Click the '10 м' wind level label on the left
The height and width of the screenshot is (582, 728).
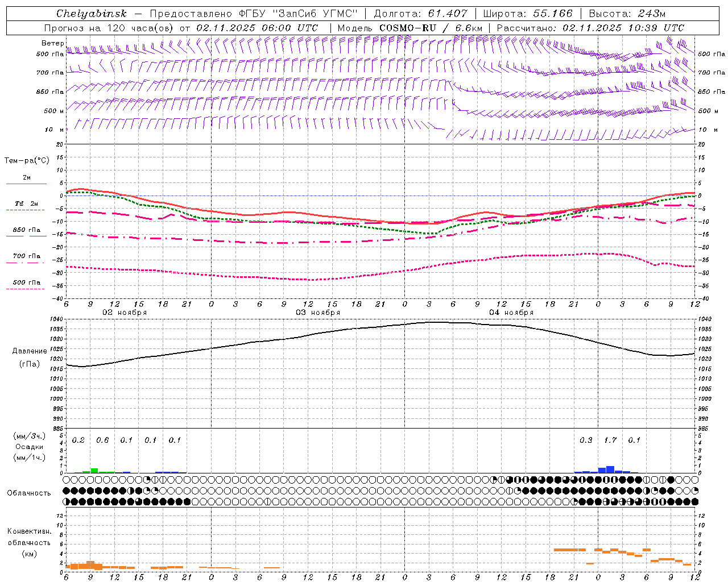click(x=55, y=130)
